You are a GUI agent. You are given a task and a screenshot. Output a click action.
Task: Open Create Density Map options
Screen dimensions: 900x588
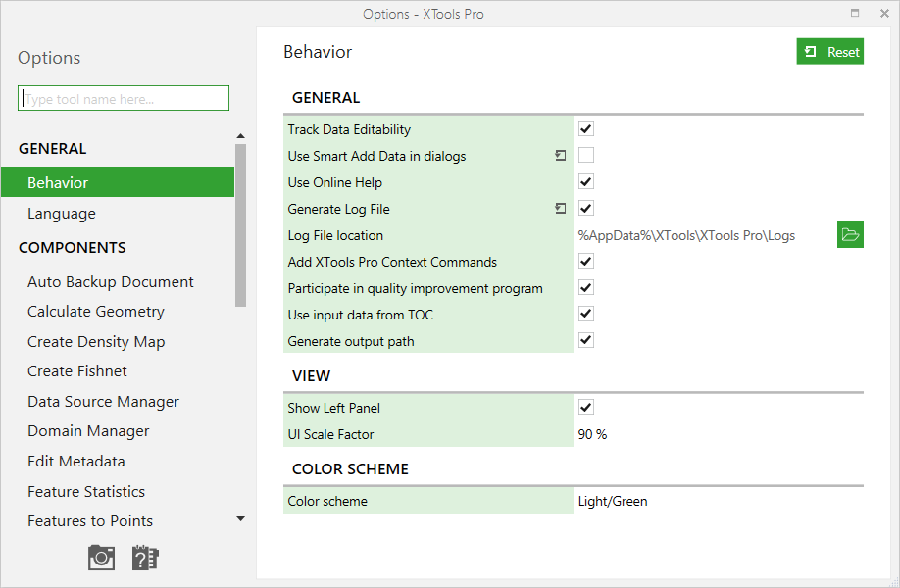point(96,342)
